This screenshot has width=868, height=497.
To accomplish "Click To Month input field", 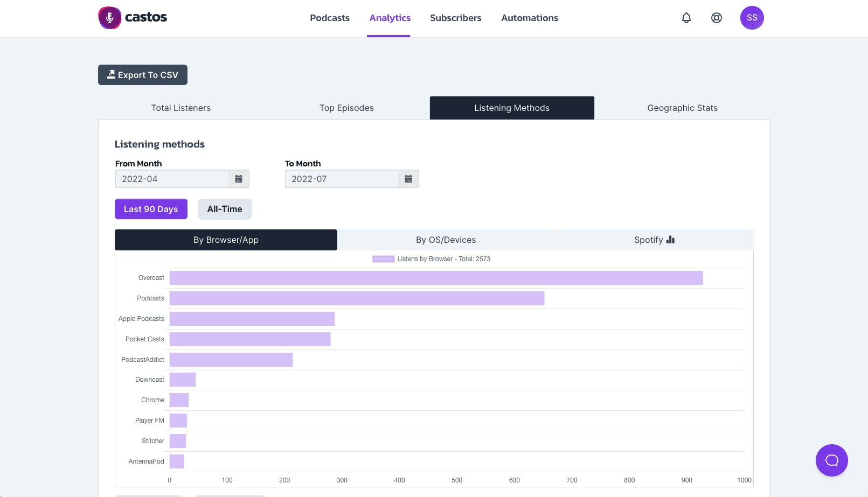I will click(342, 179).
